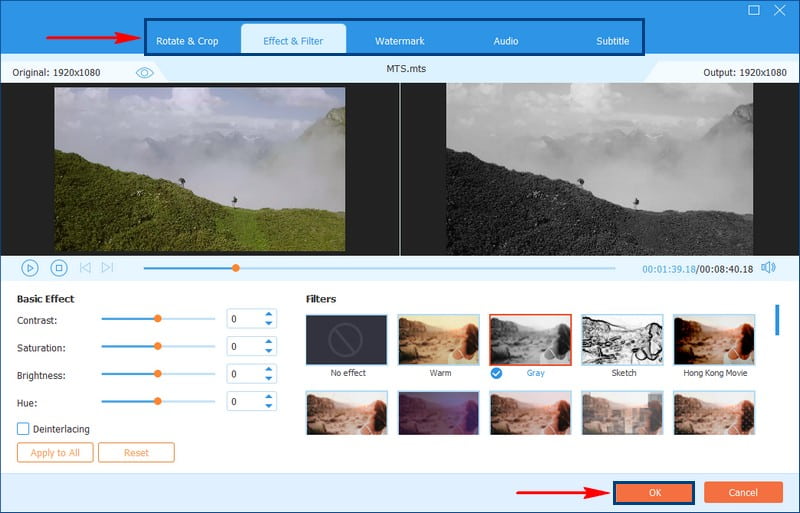Select the Gray filter thumbnail

[x=530, y=340]
